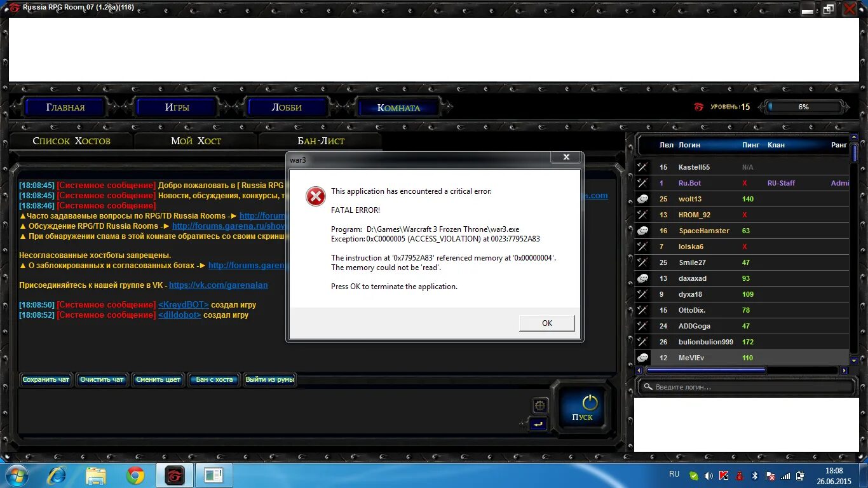Click the Garena taskbar button
This screenshot has height=488, width=868.
point(174,475)
